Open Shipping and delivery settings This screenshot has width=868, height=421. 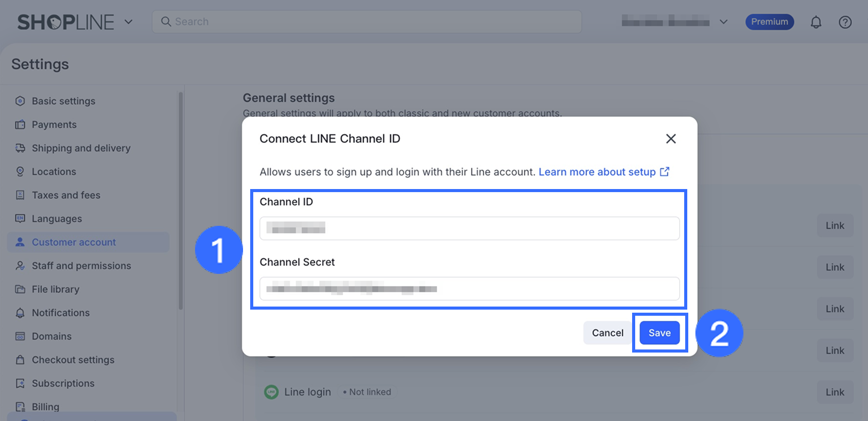(x=81, y=148)
